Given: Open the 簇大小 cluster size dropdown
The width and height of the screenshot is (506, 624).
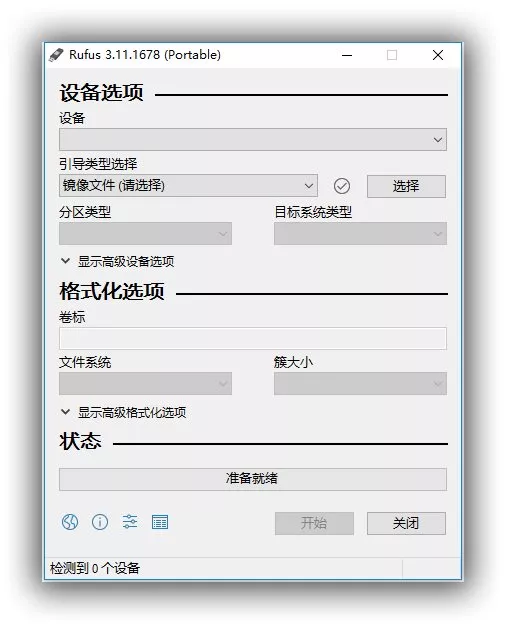Looking at the screenshot, I should 360,384.
